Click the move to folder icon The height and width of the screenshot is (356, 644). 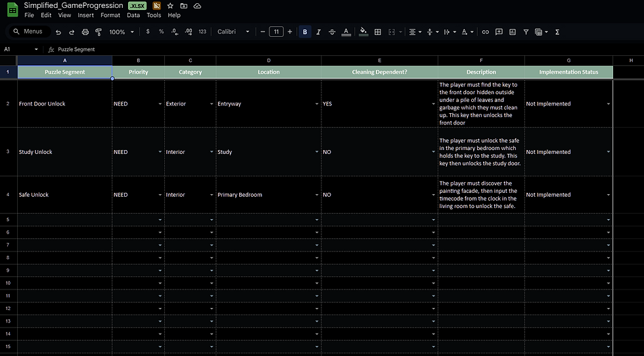[x=183, y=6]
